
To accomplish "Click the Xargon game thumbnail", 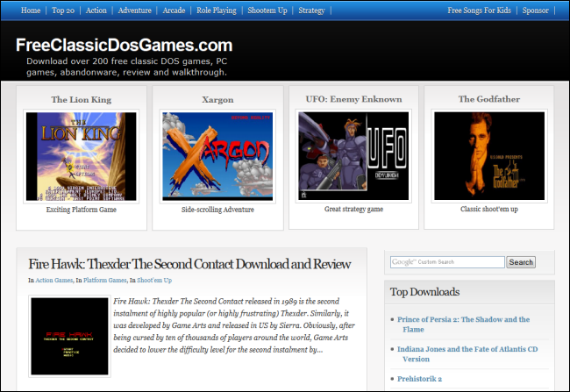I will pos(217,156).
